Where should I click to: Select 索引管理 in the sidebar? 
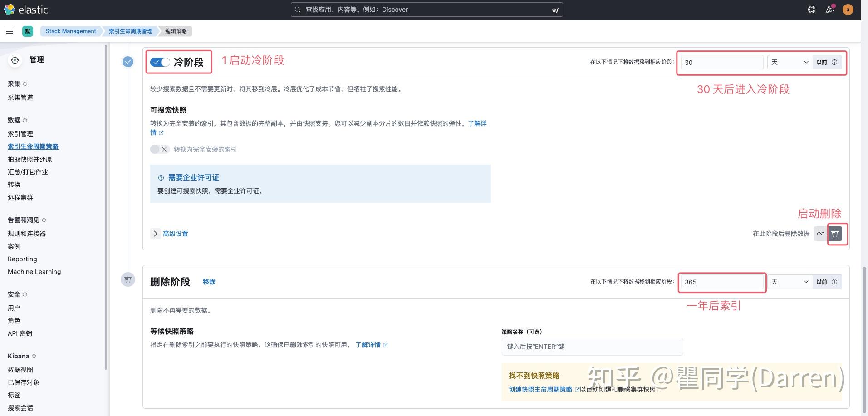point(20,133)
